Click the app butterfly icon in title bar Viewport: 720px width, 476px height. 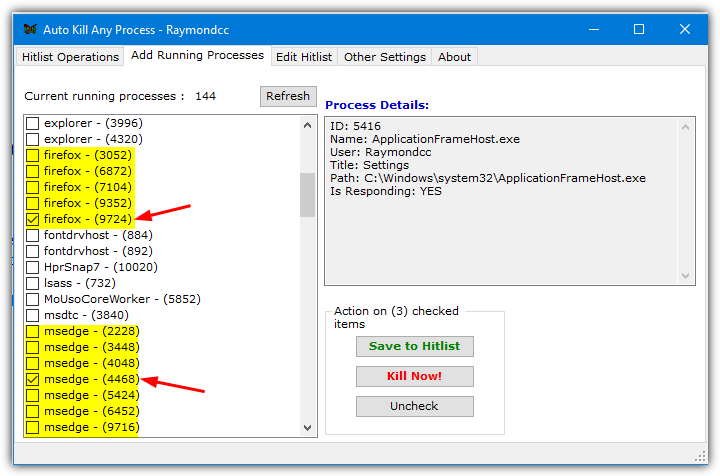coord(30,29)
